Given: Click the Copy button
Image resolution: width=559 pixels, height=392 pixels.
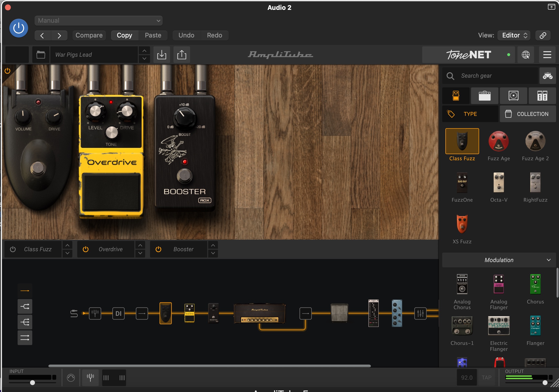Looking at the screenshot, I should (x=124, y=36).
